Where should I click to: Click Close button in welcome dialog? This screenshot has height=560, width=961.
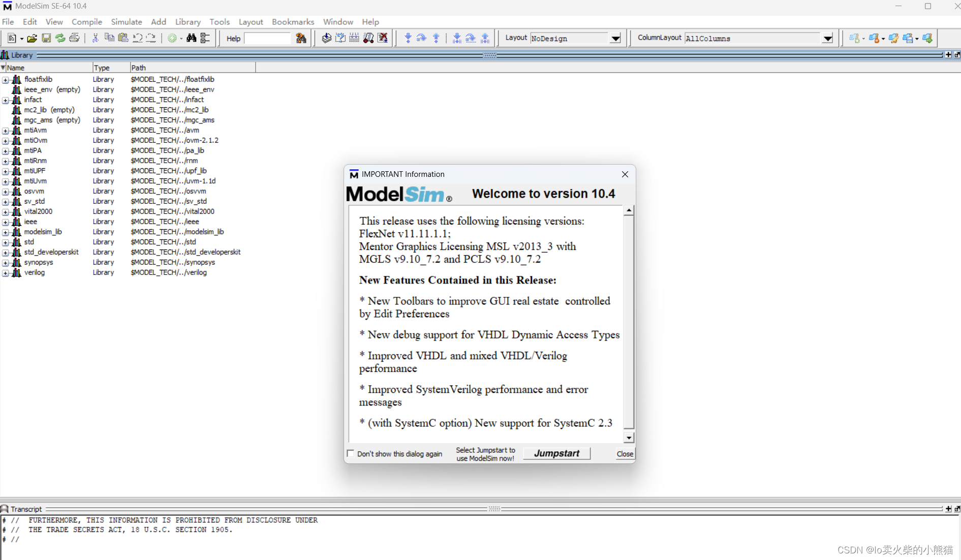coord(625,454)
